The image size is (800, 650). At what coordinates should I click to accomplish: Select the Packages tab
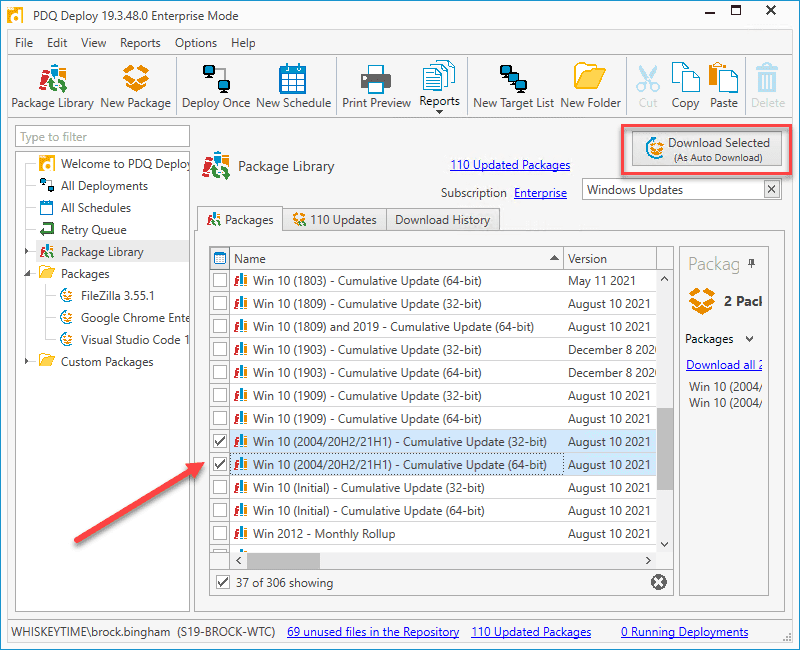[240, 220]
